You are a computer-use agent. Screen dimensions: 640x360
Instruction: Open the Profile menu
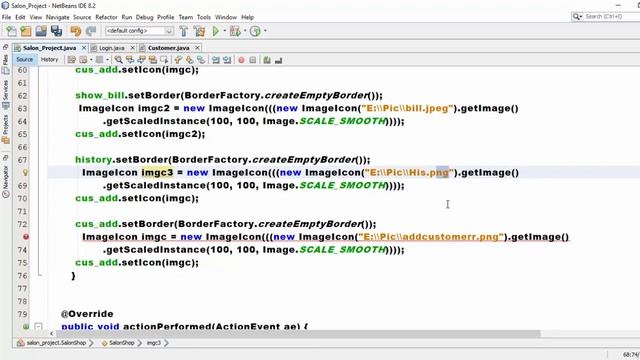click(x=165, y=17)
